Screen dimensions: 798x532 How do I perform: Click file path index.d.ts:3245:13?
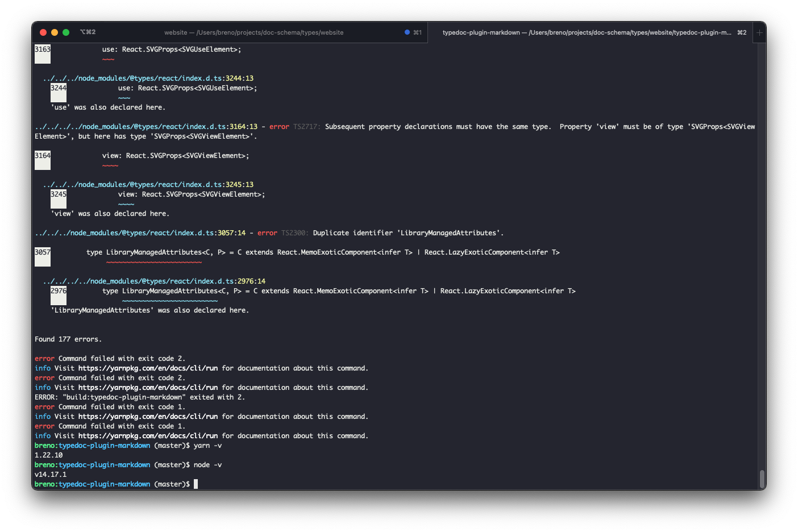click(148, 185)
